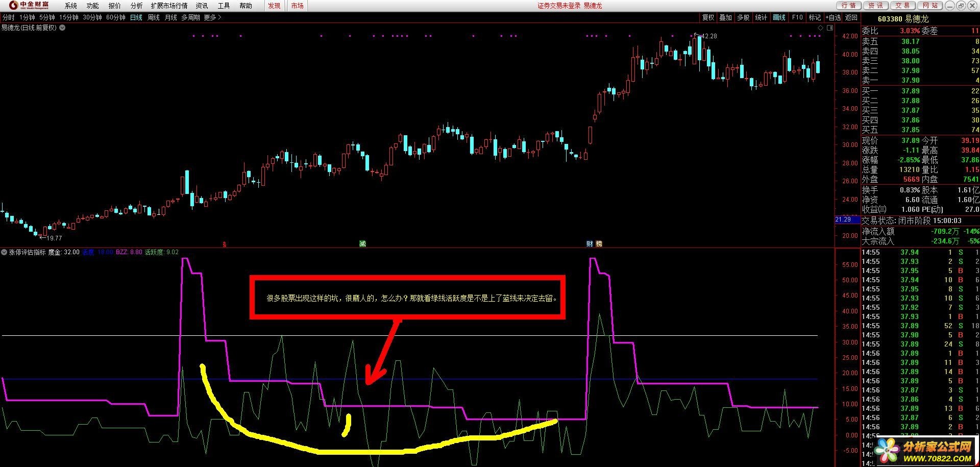Click the 网站 website button

tap(930, 5)
